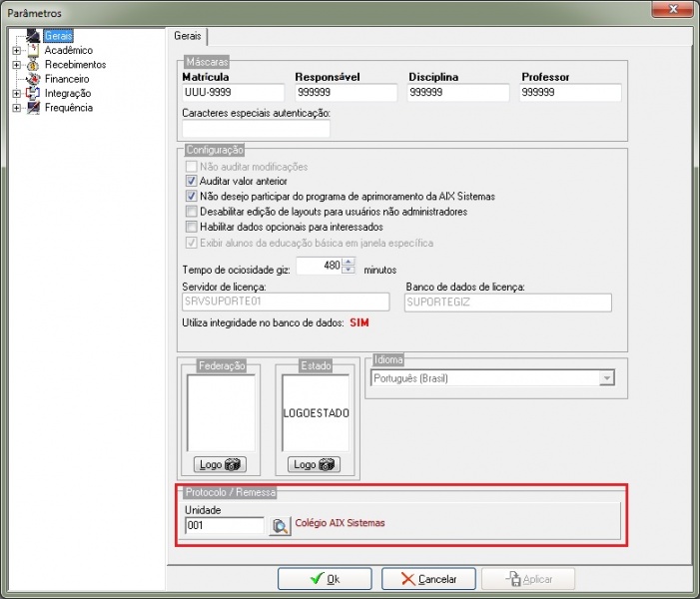Toggle Exibir alunos da educação básica checkbox
Screen dimensions: 700x599
(x=191, y=243)
